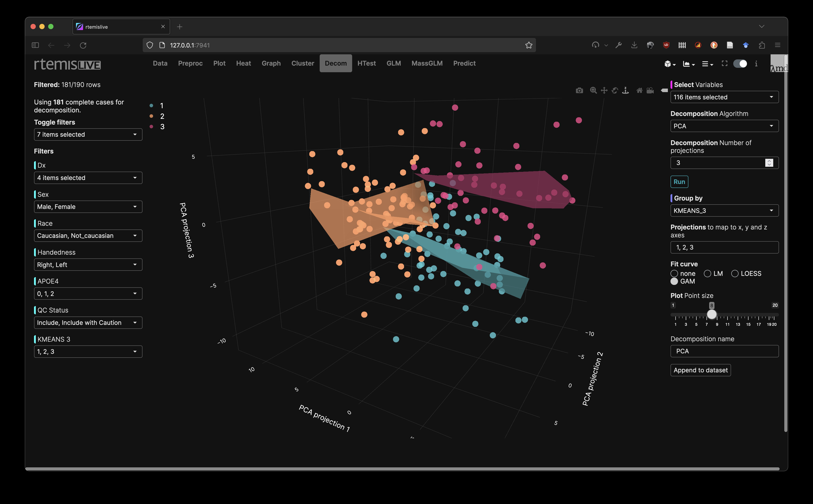Open the Decomposition Algorithm PCA dropdown
813x504 pixels.
click(724, 126)
